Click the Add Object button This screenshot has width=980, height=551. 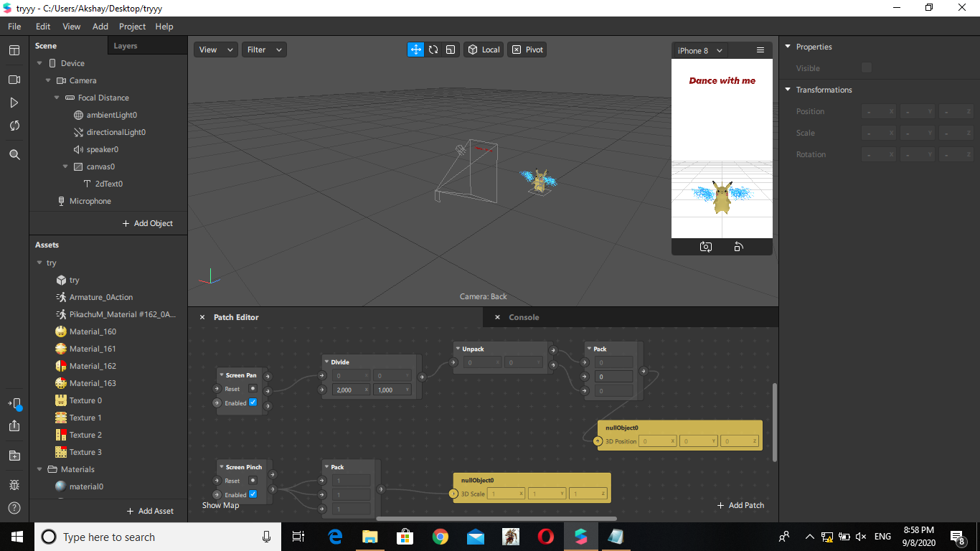[147, 223]
